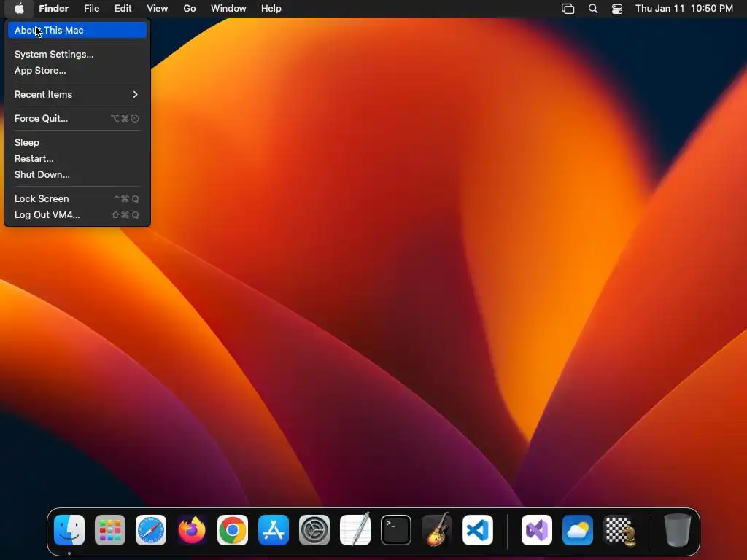The image size is (747, 560).
Task: Launch the Chess app from Dock
Action: pos(619,530)
